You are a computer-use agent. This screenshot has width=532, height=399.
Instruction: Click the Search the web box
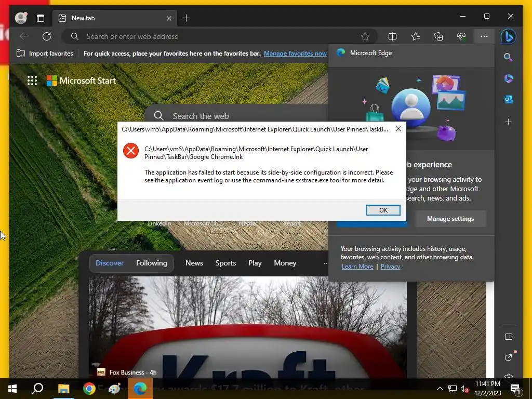237,116
